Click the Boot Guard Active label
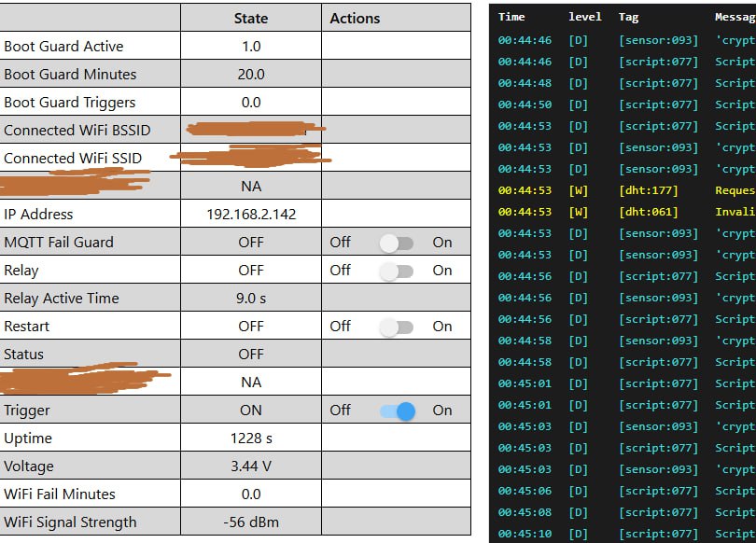This screenshot has height=543, width=756. (63, 47)
